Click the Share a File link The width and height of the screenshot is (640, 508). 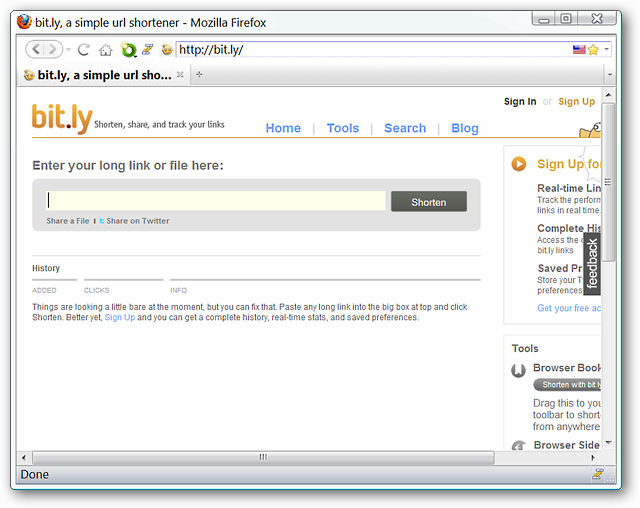tap(68, 221)
